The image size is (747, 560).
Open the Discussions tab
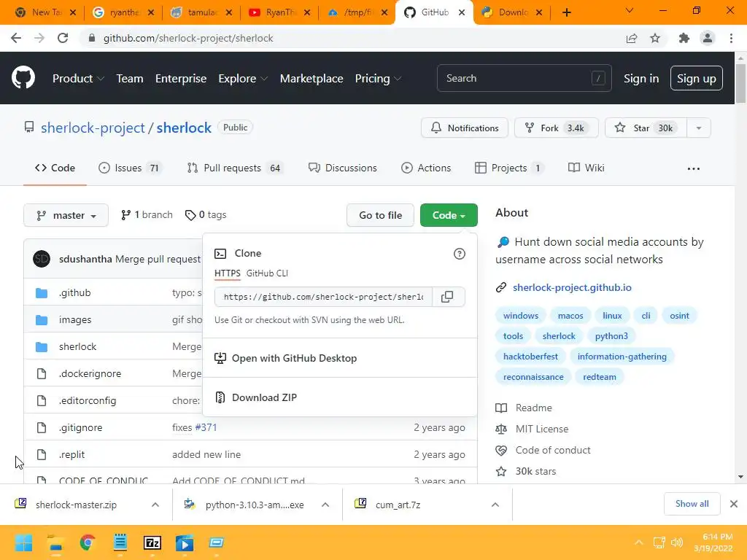pyautogui.click(x=343, y=168)
